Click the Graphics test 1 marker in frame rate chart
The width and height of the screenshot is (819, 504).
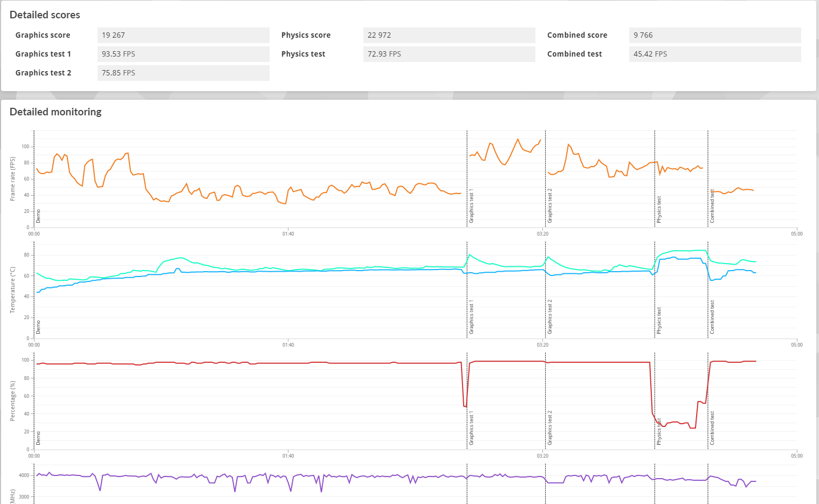point(471,206)
